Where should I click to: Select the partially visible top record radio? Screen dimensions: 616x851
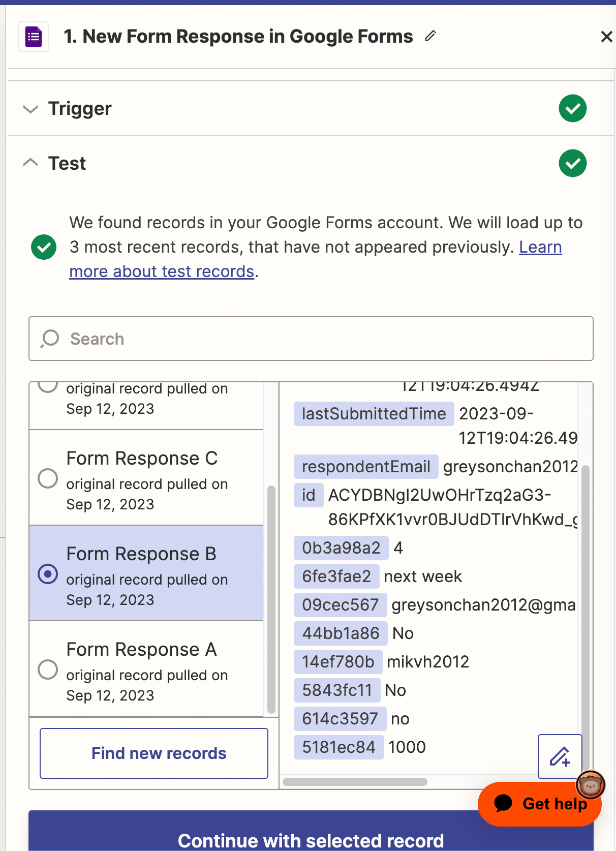48,387
